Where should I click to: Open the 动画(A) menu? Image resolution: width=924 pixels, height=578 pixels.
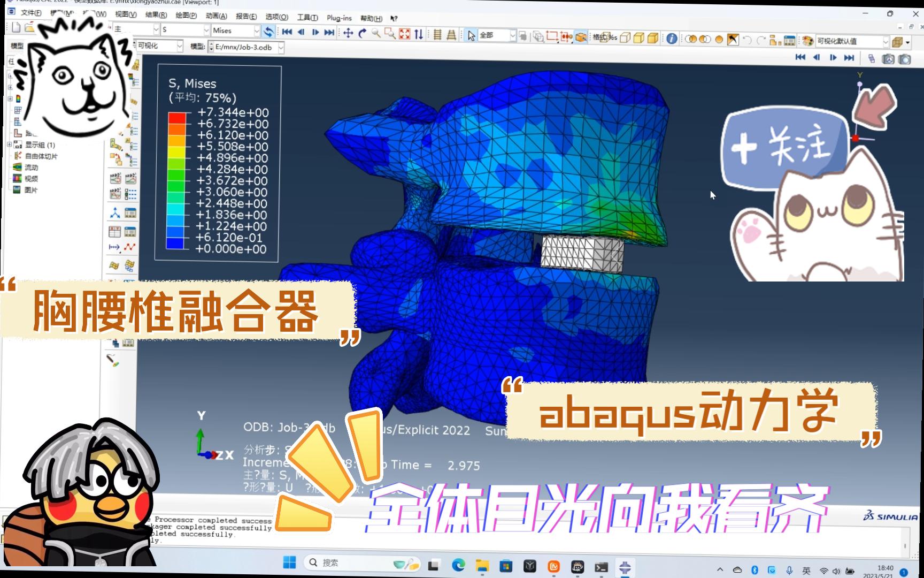(x=216, y=16)
